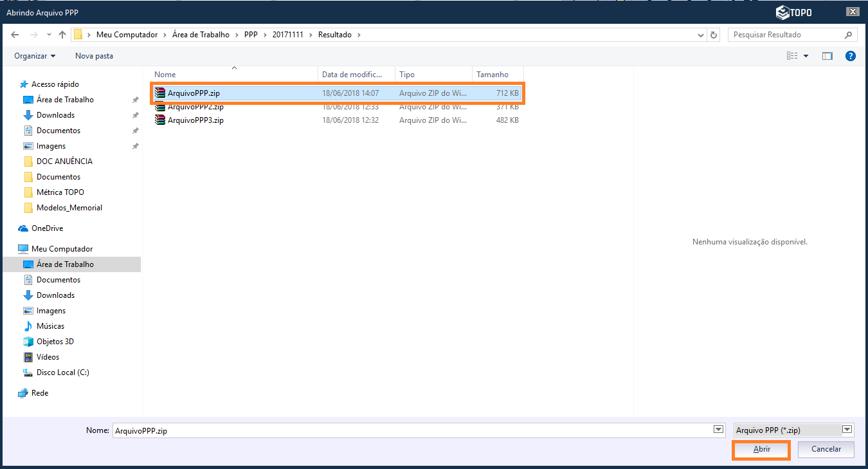Expand the Organizar dropdown menu
This screenshot has width=868, height=469.
pos(35,56)
